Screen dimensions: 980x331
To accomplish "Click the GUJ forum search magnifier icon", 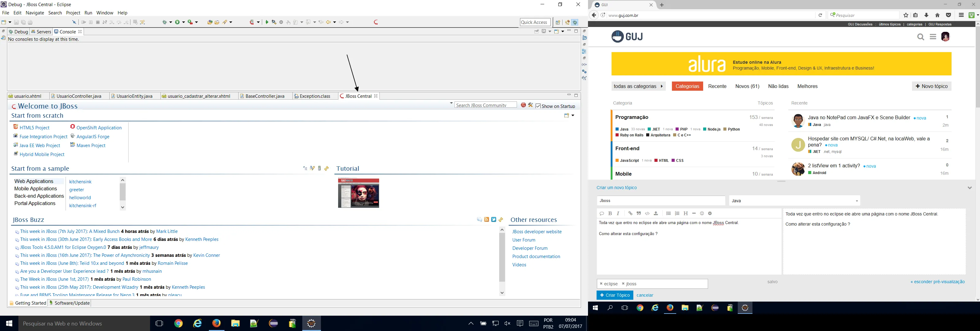I will (x=920, y=37).
